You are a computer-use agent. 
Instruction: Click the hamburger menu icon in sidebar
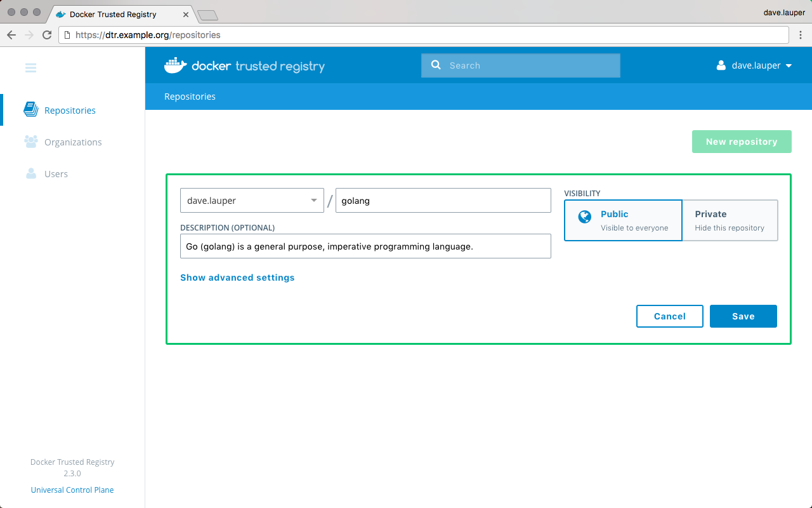click(30, 68)
